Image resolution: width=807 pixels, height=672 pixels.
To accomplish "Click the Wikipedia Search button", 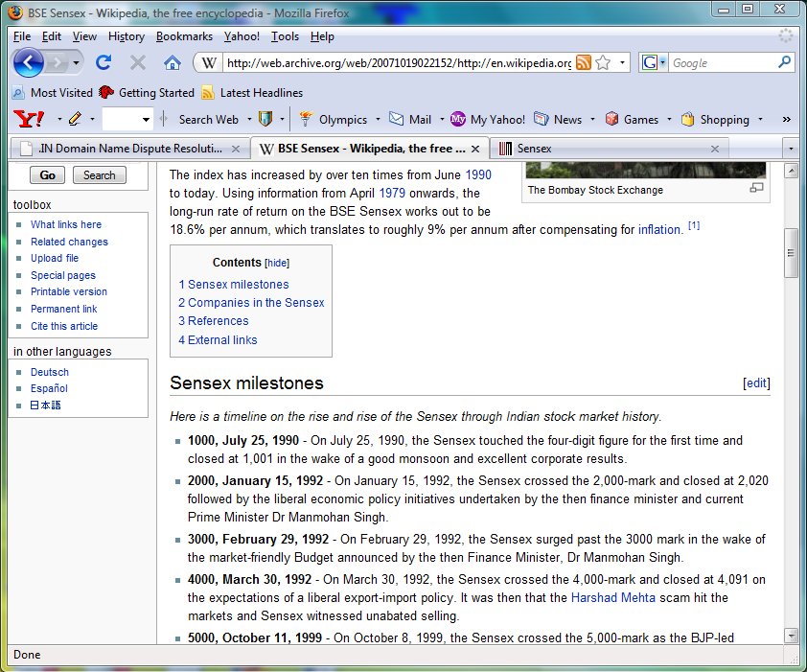I will pos(100,175).
